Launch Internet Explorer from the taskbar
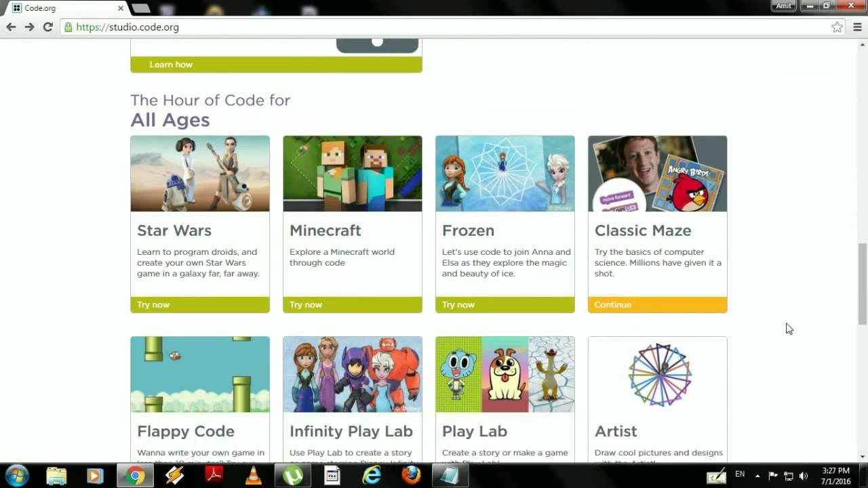The height and width of the screenshot is (488, 868). click(372, 476)
